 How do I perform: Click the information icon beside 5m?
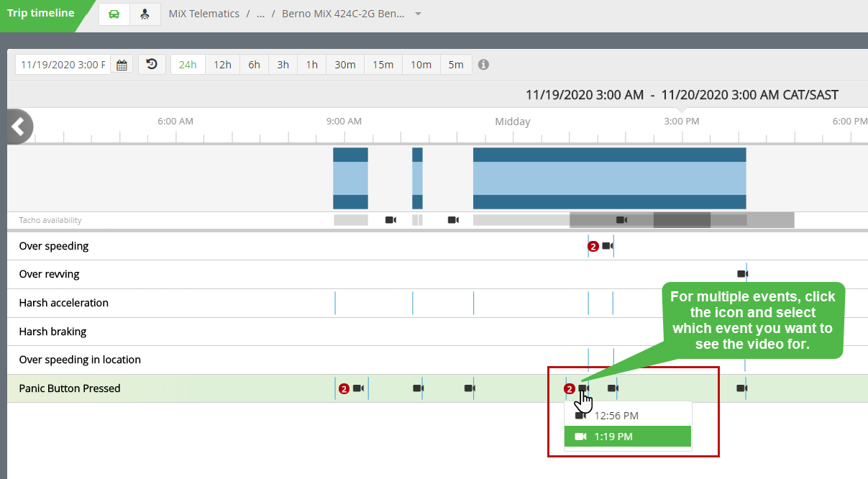484,65
